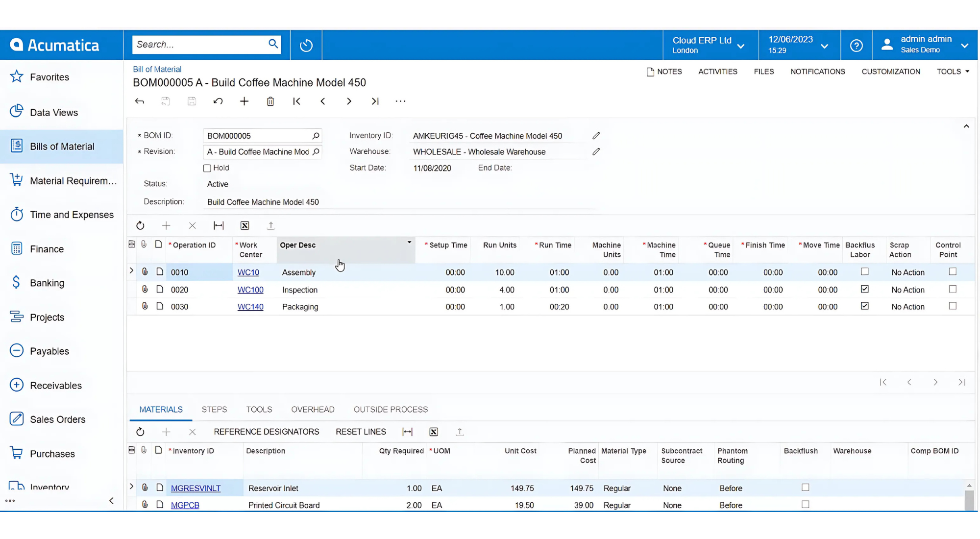Uncheck Backflush Labor for operation 0020

tap(864, 289)
